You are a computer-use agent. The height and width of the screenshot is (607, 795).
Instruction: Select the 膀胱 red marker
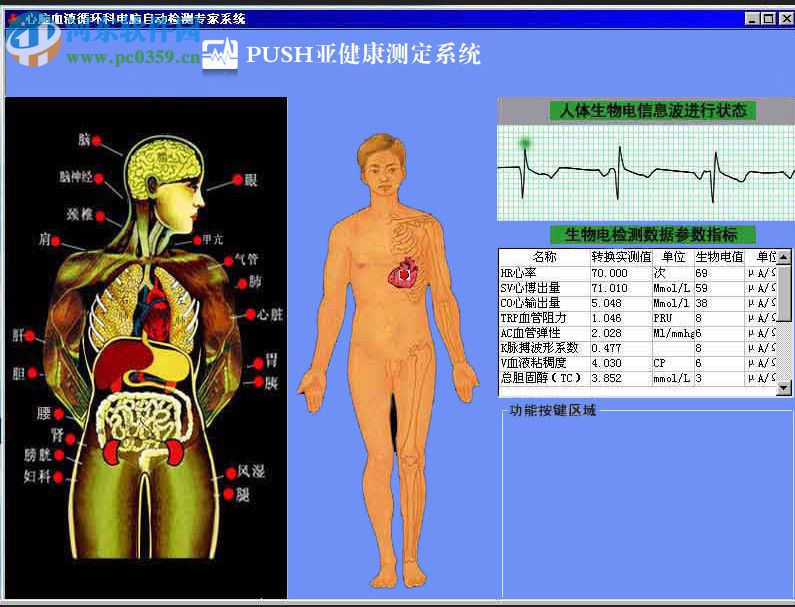[x=59, y=455]
